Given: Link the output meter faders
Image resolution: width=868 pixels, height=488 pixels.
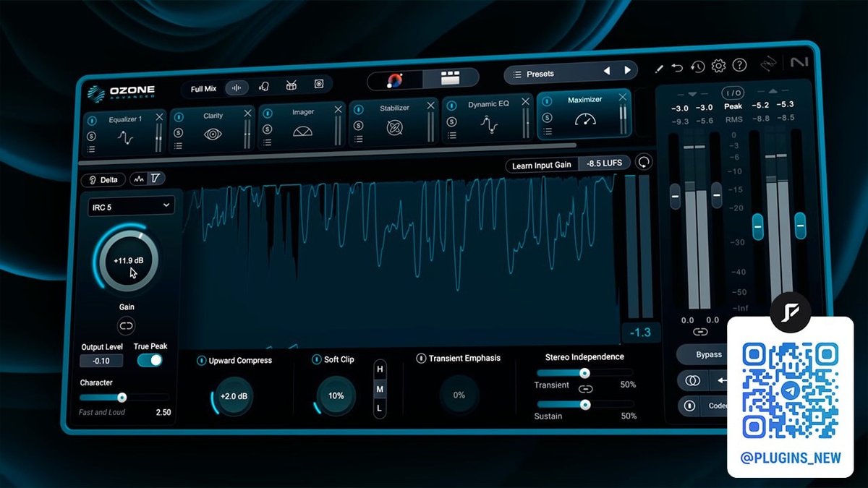Looking at the screenshot, I should [699, 332].
